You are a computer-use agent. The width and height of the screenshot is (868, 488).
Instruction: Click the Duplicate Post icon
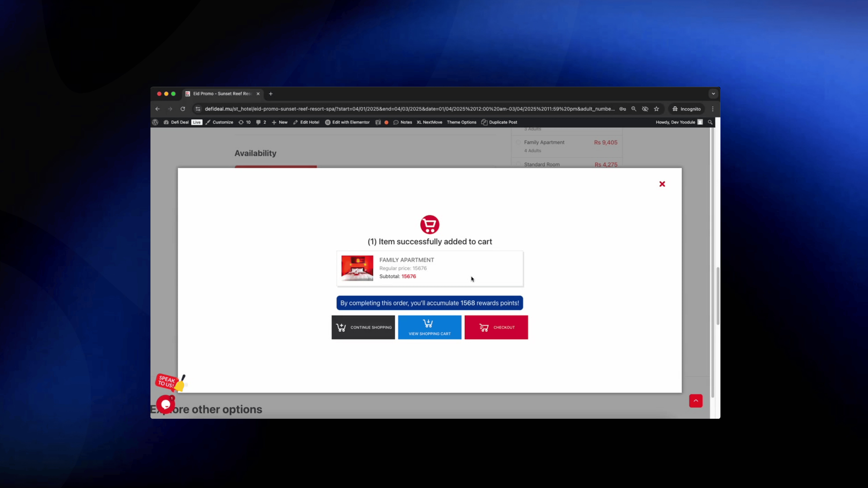484,122
